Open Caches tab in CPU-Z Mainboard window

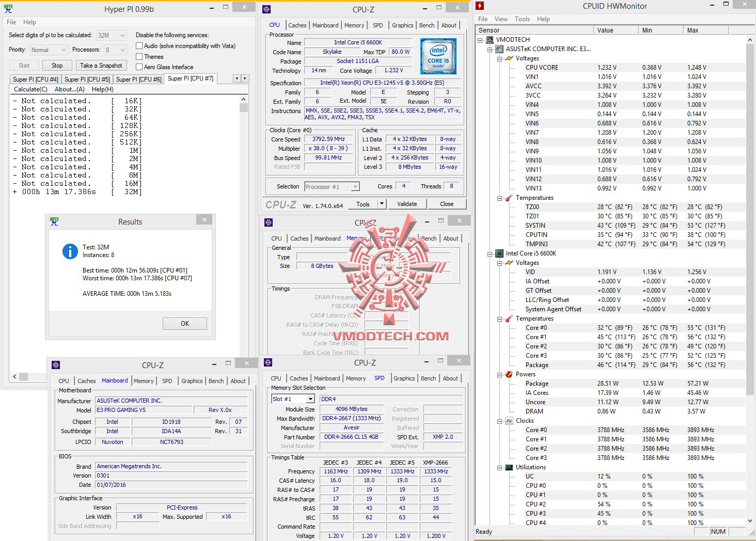[x=87, y=381]
